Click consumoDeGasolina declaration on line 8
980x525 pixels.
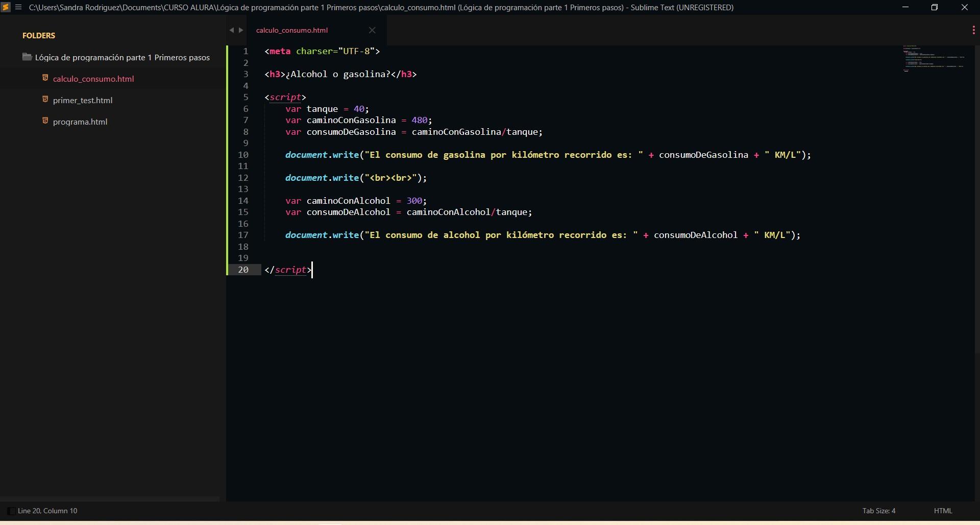(x=414, y=132)
